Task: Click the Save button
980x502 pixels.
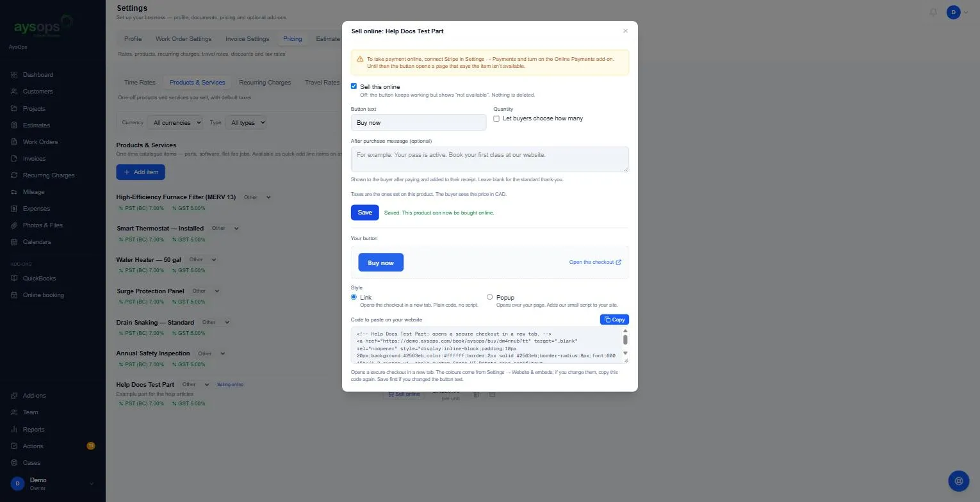Action: pos(364,213)
